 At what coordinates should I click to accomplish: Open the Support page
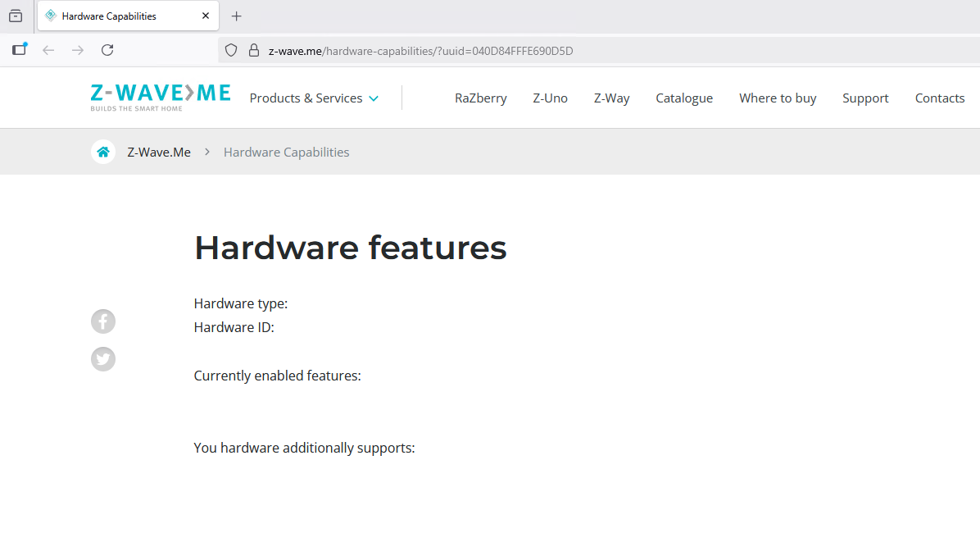(x=864, y=98)
